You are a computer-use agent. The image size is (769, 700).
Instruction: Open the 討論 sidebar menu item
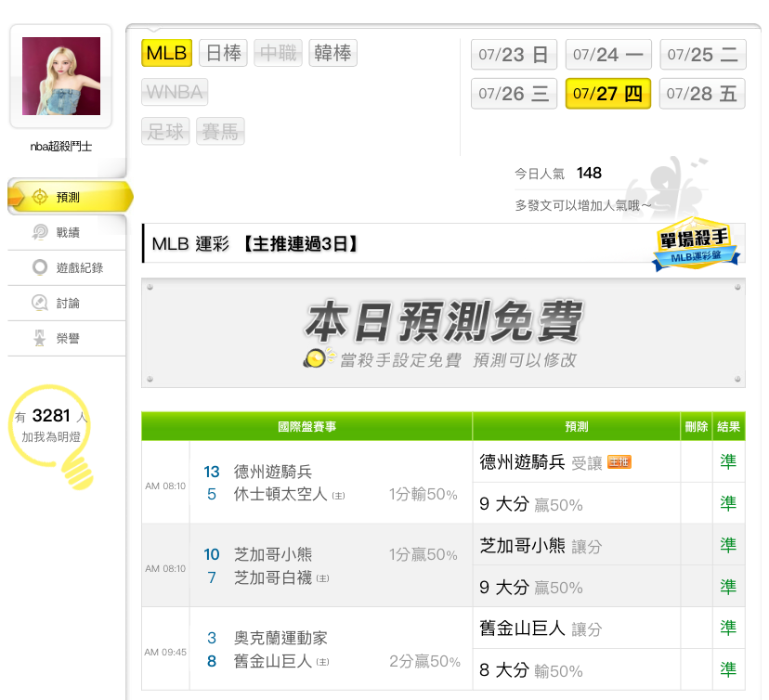67,303
